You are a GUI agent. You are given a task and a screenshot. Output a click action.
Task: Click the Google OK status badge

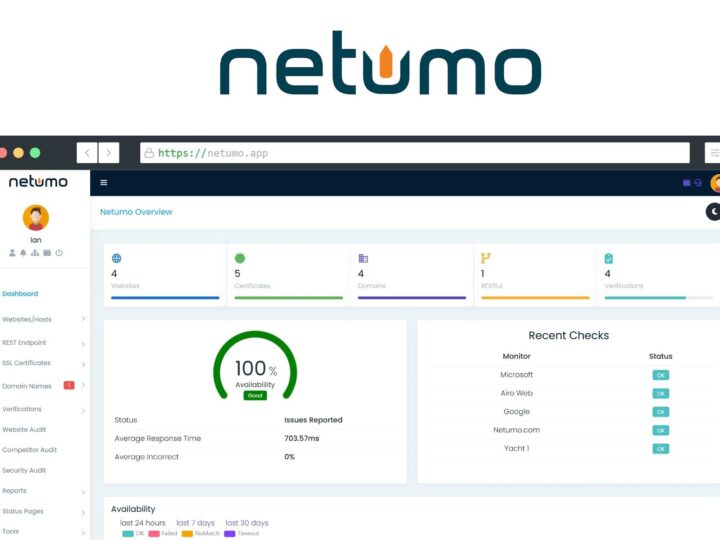pos(661,412)
